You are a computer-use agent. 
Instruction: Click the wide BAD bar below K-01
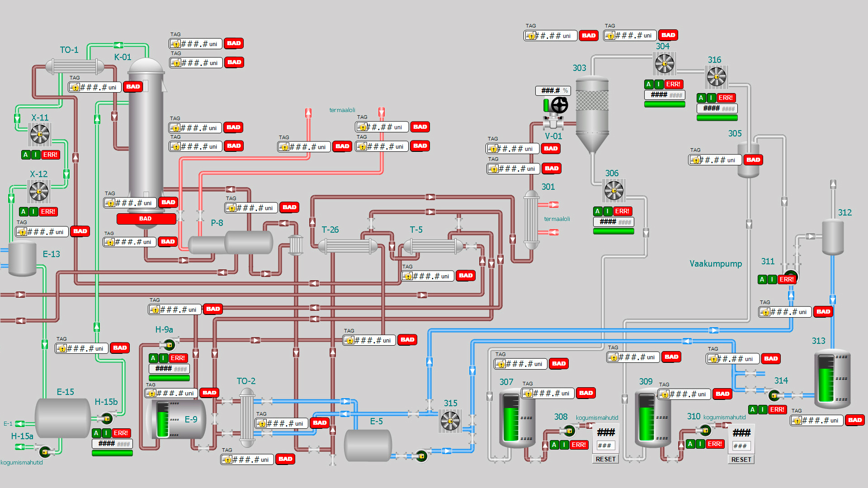point(146,219)
